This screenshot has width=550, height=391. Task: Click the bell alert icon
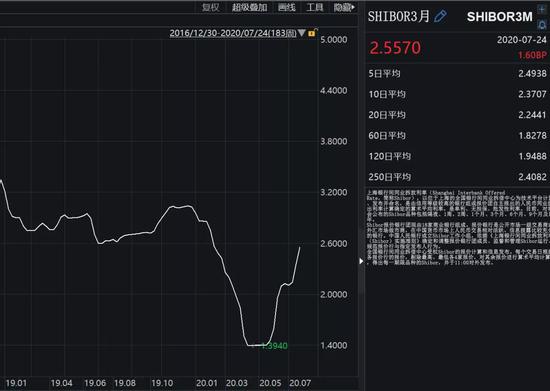pyautogui.click(x=542, y=25)
